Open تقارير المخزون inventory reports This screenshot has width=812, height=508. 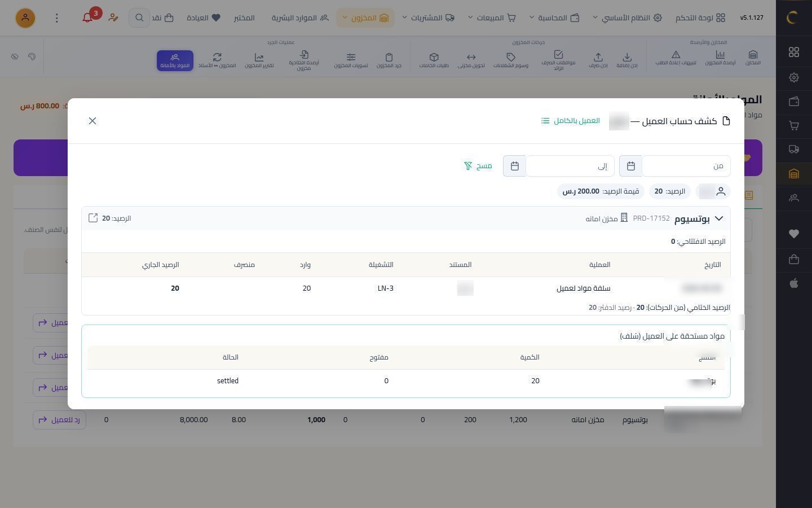click(259, 60)
